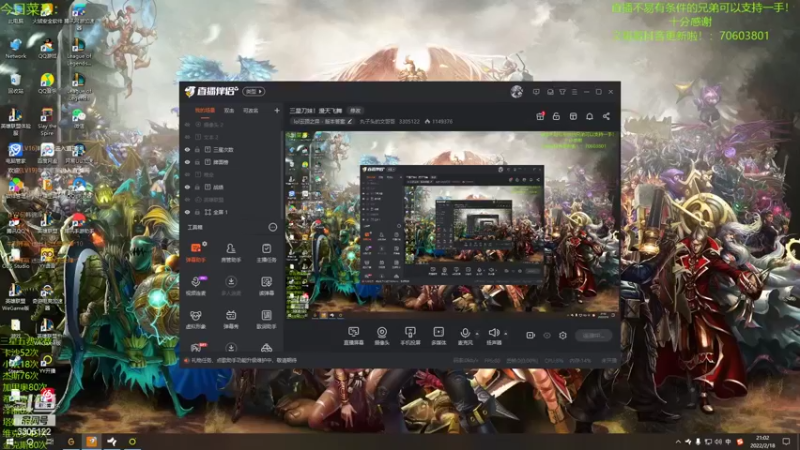Open the notification center on the taskbar
This screenshot has height=450, width=800.
coord(786,442)
